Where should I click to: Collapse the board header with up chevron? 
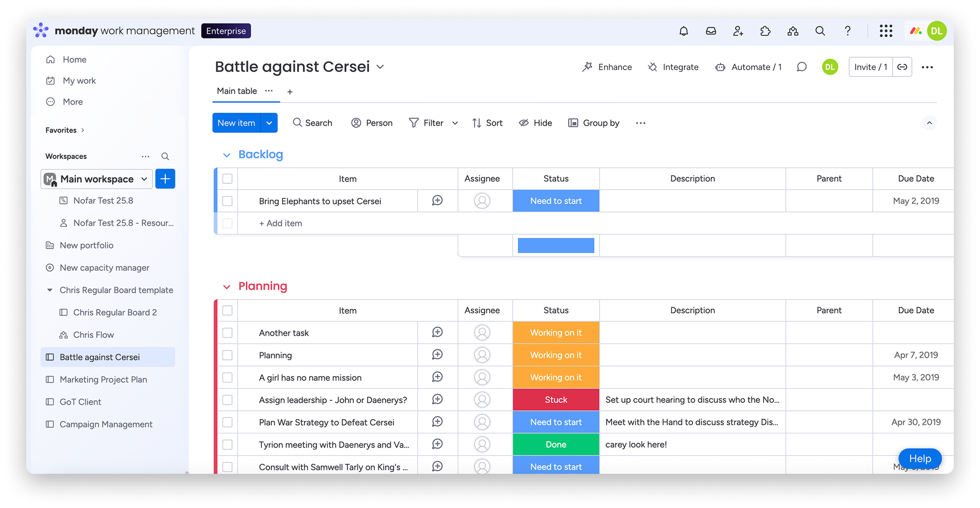pyautogui.click(x=929, y=123)
